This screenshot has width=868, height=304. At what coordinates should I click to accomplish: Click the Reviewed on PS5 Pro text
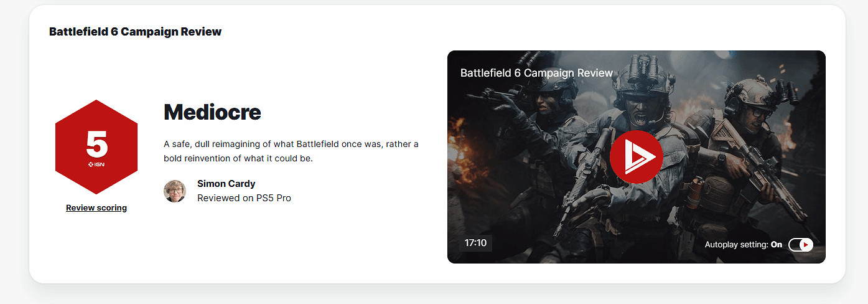244,198
